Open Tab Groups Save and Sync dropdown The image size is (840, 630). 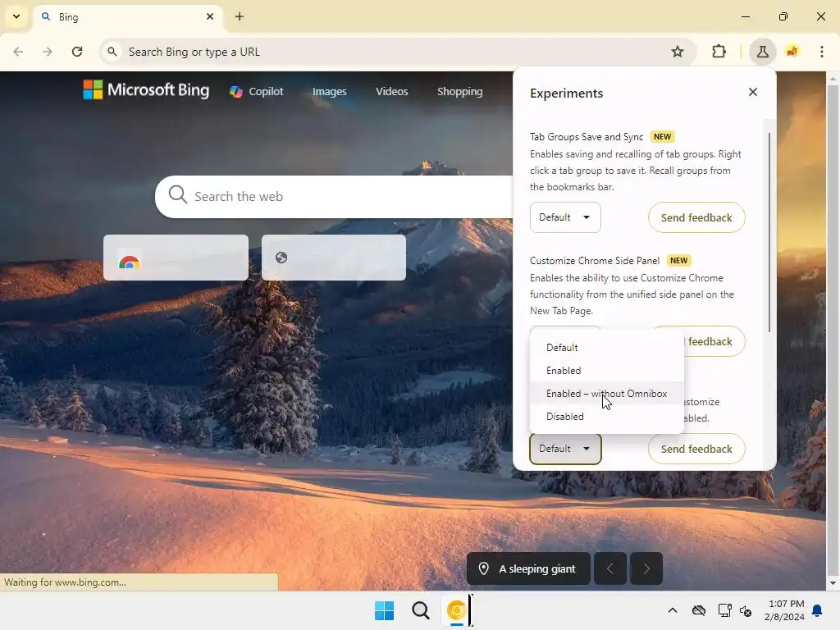(565, 217)
